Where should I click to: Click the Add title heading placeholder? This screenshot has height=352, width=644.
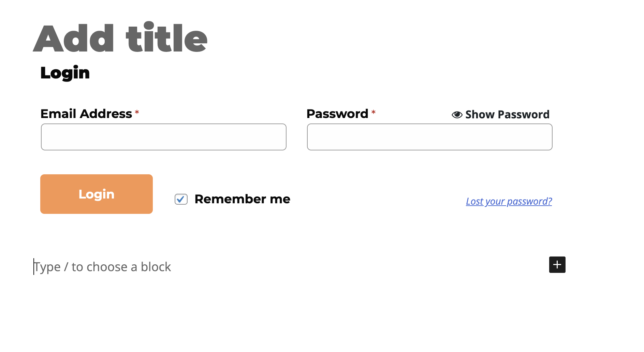point(120,39)
